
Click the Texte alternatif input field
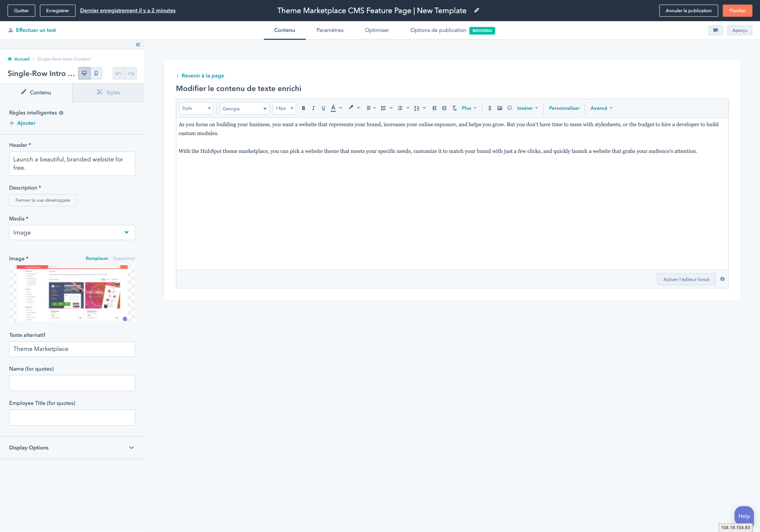pos(72,349)
